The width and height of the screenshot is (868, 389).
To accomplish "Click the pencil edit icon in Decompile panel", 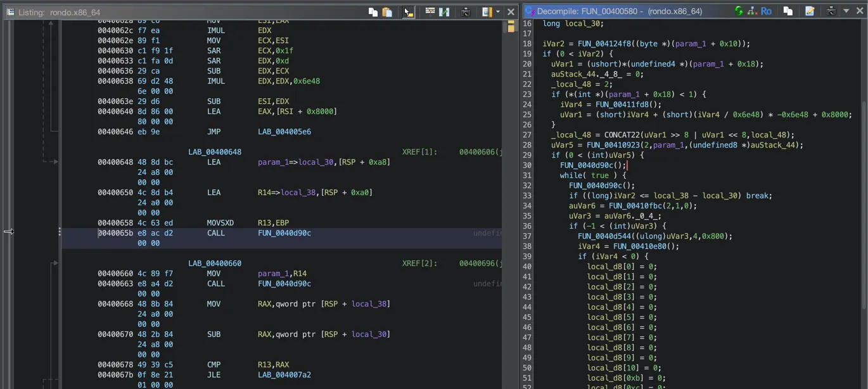I will (809, 11).
